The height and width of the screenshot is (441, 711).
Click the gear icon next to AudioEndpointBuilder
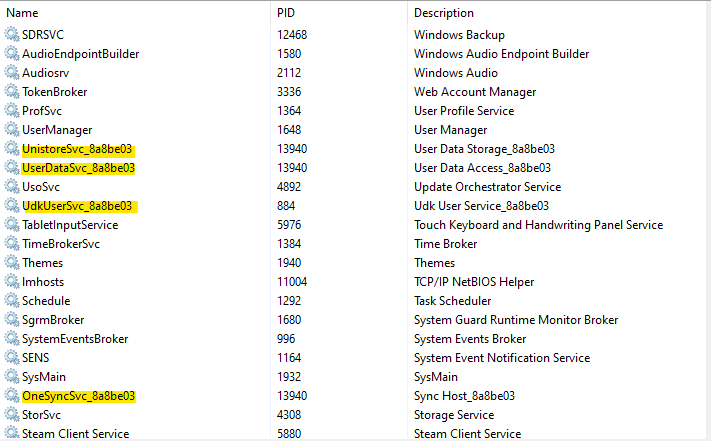click(12, 53)
